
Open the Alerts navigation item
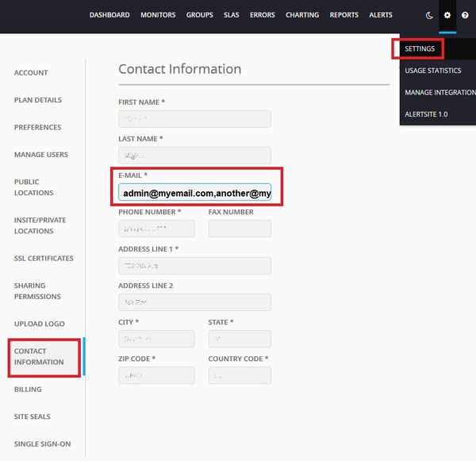click(381, 15)
